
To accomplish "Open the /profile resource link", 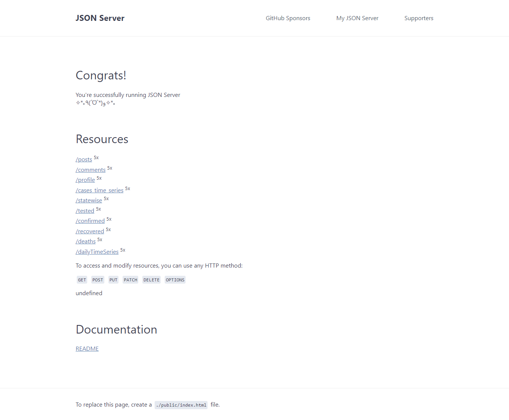I will pyautogui.click(x=85, y=180).
